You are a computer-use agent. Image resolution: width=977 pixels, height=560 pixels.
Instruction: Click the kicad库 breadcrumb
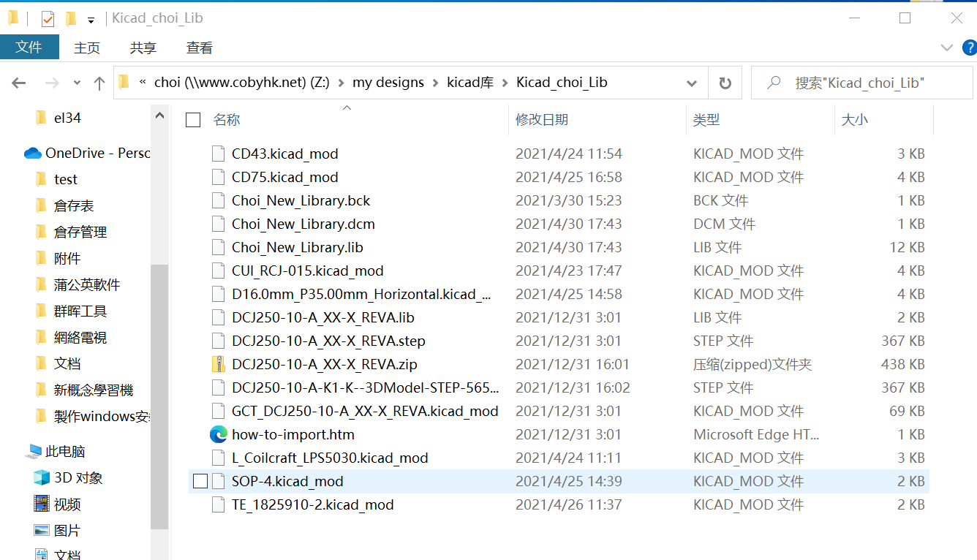(470, 83)
